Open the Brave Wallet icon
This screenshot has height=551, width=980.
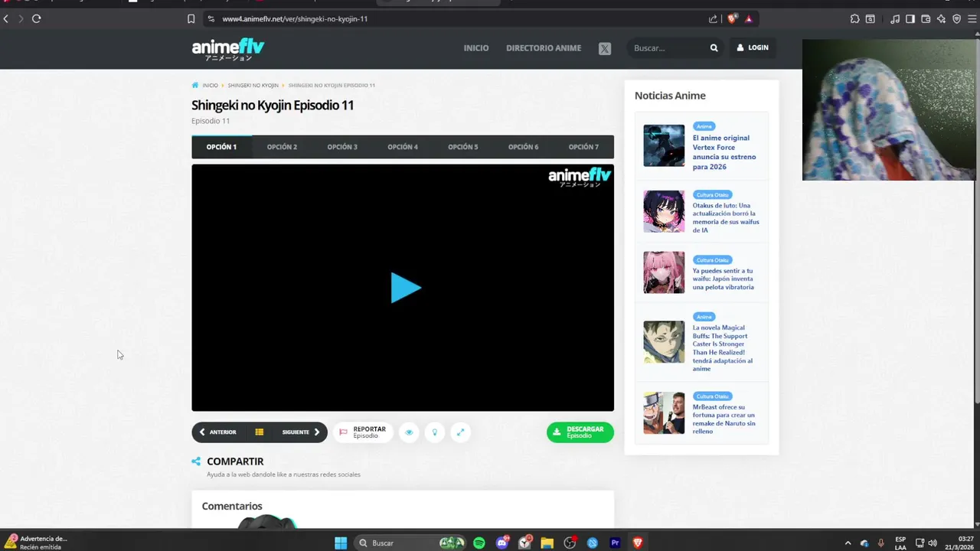pyautogui.click(x=926, y=18)
